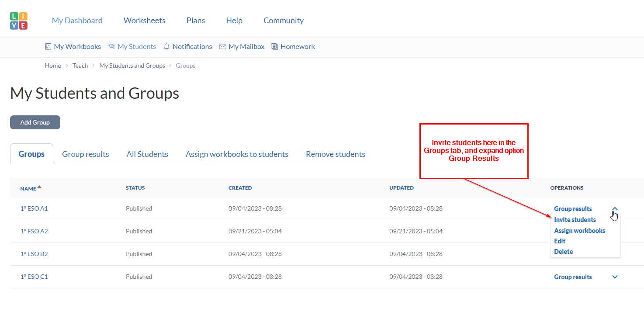Click Teach in the breadcrumb trail
This screenshot has width=644, height=312.
click(80, 66)
